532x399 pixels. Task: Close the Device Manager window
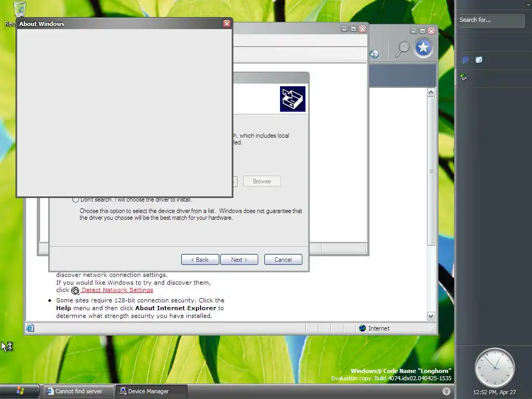coord(362,29)
